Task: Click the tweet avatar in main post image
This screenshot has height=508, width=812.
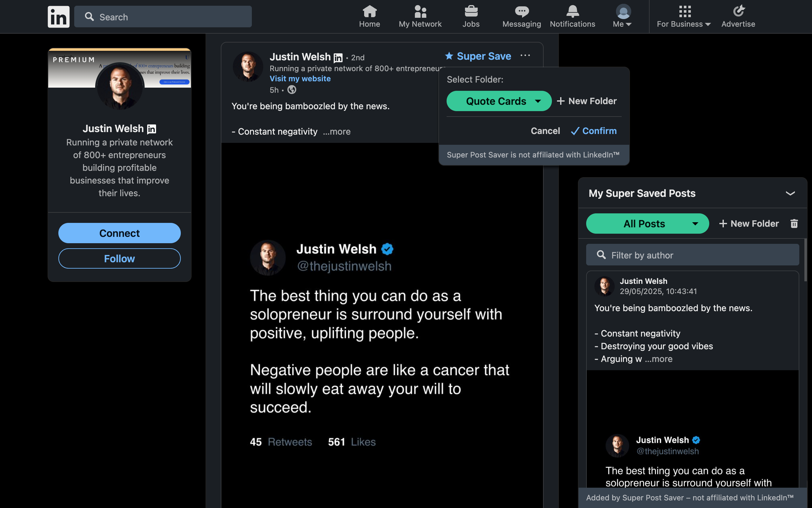Action: click(x=267, y=257)
